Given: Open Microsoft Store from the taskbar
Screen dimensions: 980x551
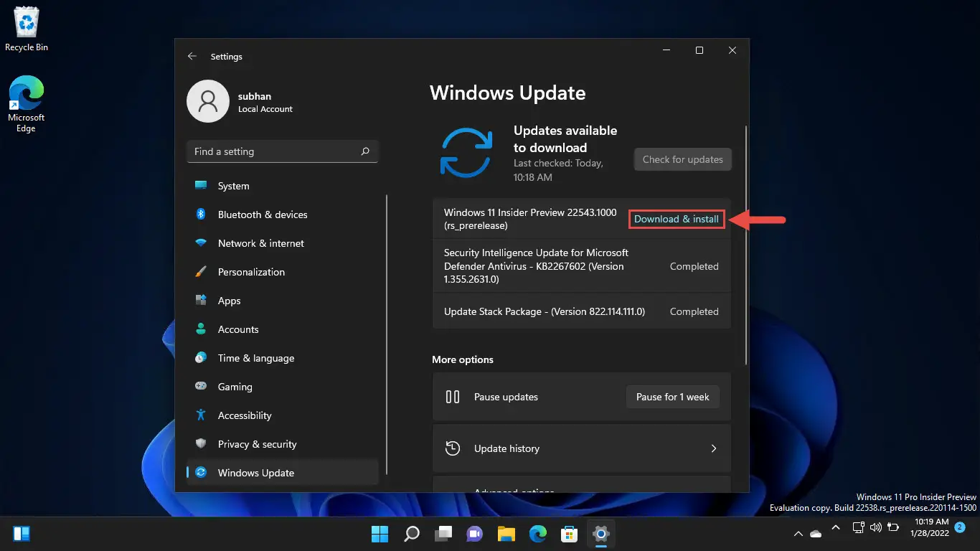Looking at the screenshot, I should [570, 534].
